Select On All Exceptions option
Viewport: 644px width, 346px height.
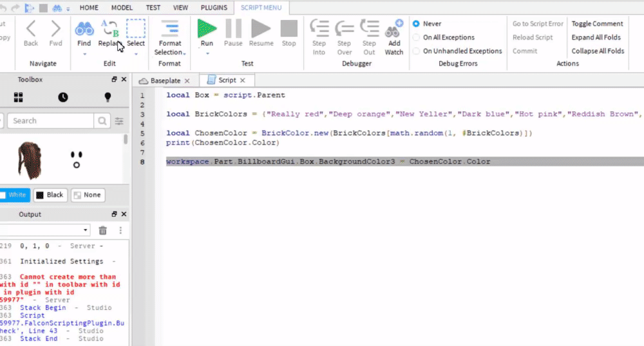point(416,37)
